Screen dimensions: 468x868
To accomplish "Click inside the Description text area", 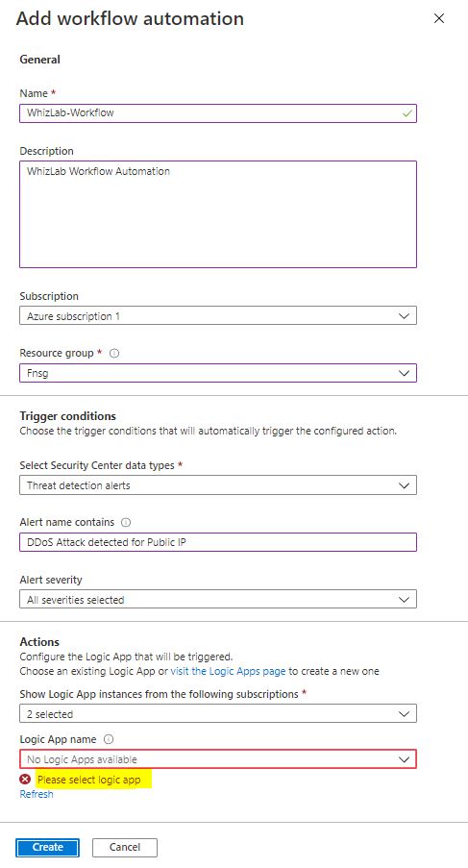I will (218, 214).
